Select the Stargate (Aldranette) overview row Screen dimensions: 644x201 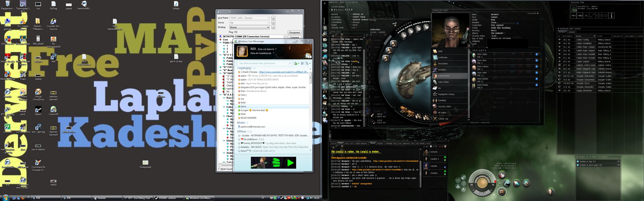600,76
